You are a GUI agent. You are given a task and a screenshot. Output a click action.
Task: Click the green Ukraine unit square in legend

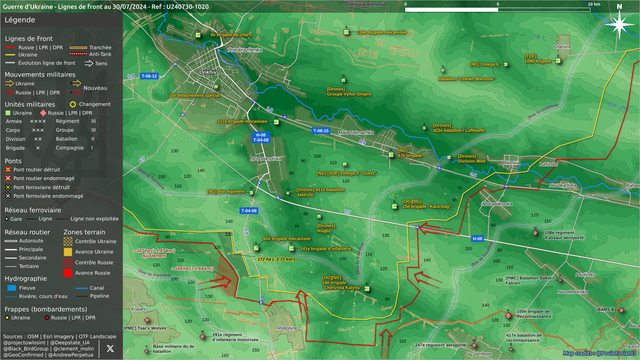[8, 113]
